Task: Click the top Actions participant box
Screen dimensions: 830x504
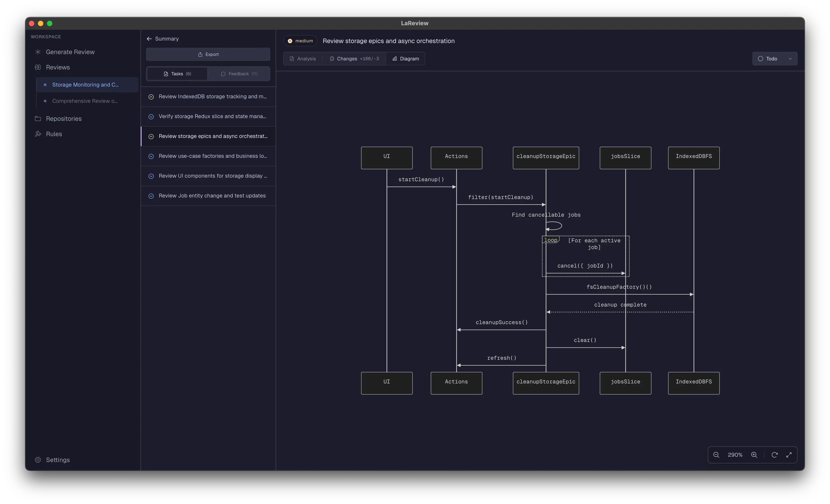Action: 456,158
